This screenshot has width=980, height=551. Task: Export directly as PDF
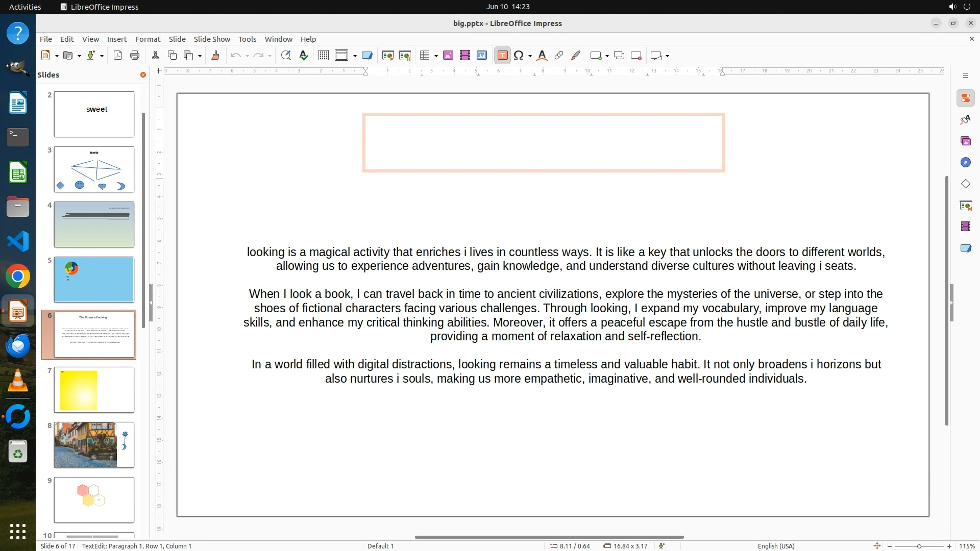[x=118, y=56]
